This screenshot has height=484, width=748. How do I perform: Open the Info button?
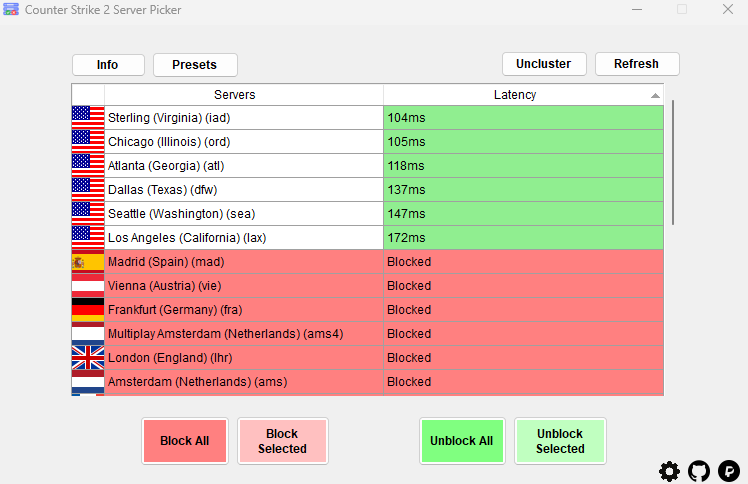click(108, 65)
